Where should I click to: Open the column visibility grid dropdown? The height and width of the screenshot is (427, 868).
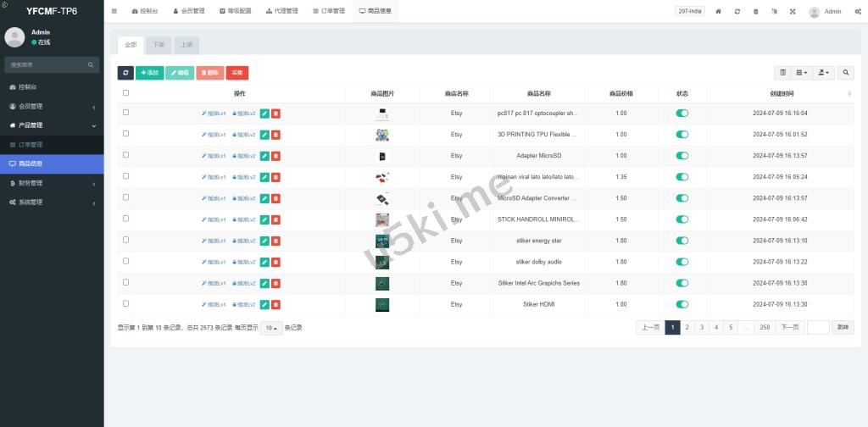(x=802, y=73)
